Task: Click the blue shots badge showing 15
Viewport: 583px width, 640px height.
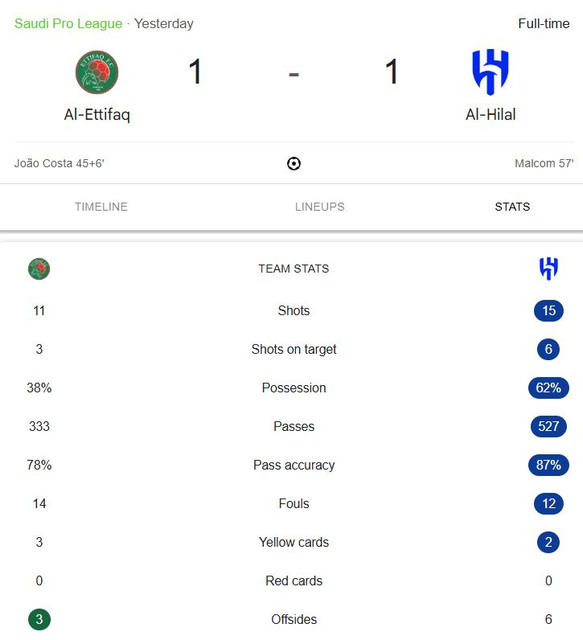Action: click(548, 311)
